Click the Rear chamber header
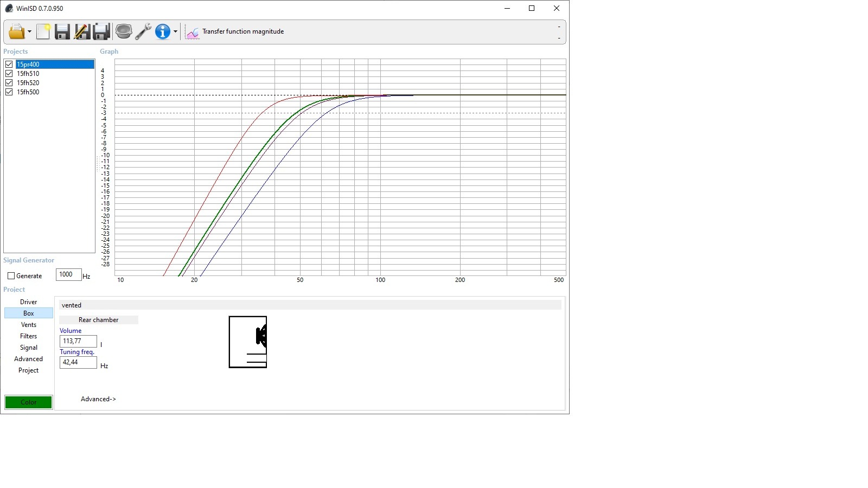This screenshot has width=868, height=488. coord(99,320)
